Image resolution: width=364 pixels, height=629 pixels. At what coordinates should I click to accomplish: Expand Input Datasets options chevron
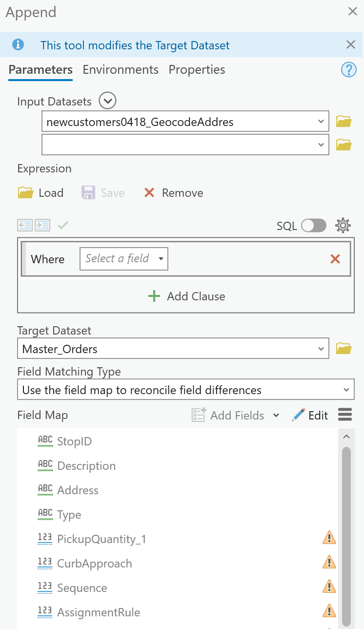pyautogui.click(x=107, y=101)
